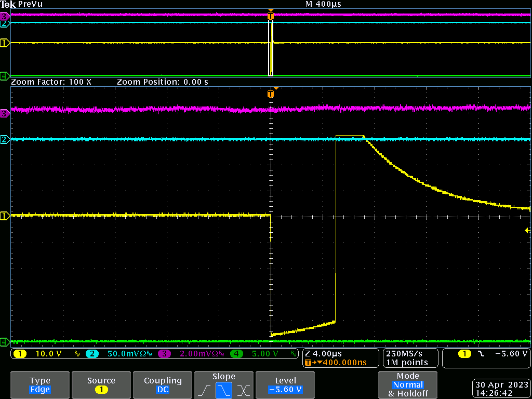
Task: Open the trigger Source selector
Action: (101, 385)
